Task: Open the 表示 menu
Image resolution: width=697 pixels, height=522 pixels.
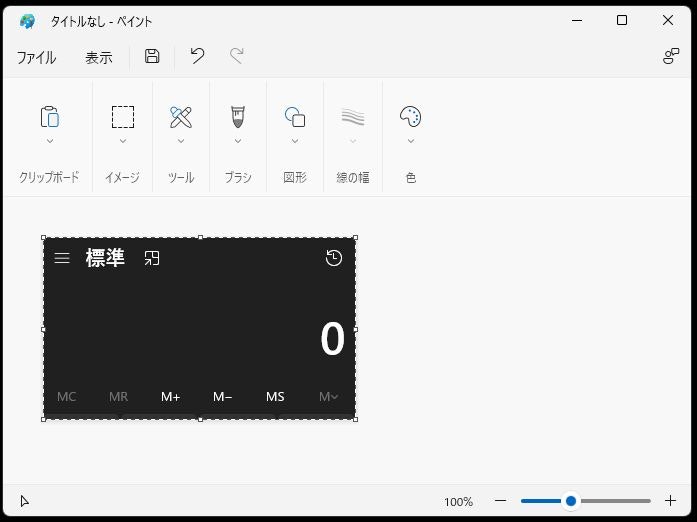Action: [99, 57]
